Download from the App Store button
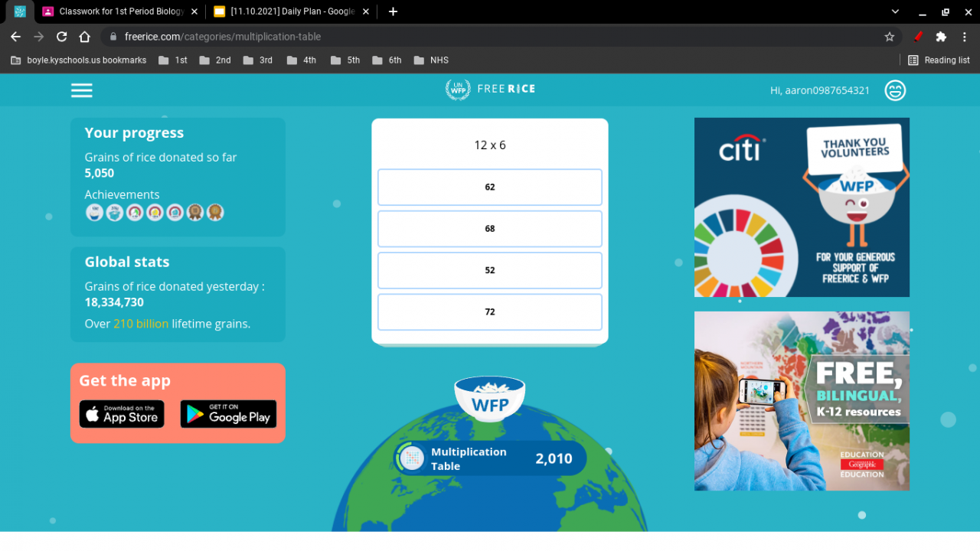Screen dimensions: 980x551 (x=122, y=414)
